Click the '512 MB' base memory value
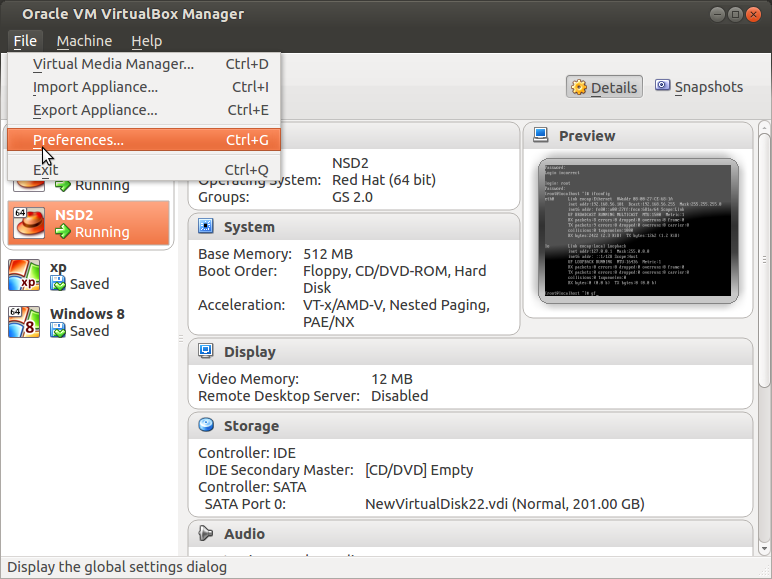Screen dimensions: 772x579 (x=328, y=254)
